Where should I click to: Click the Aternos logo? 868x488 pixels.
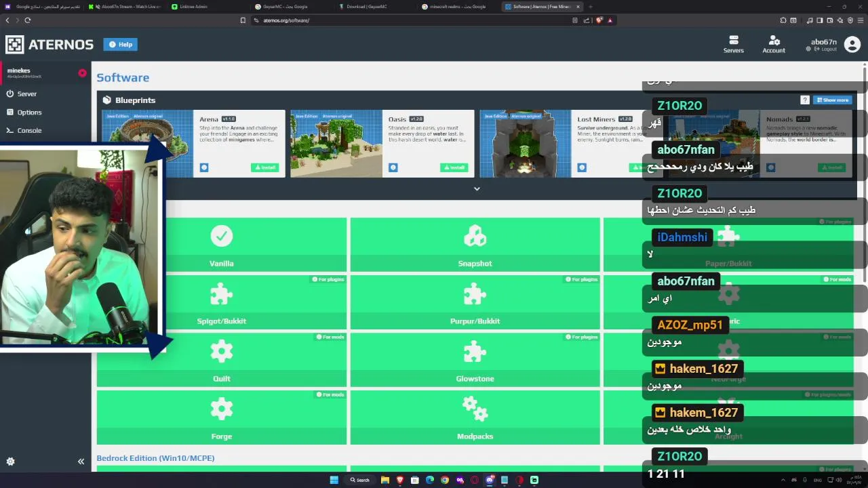click(x=50, y=45)
